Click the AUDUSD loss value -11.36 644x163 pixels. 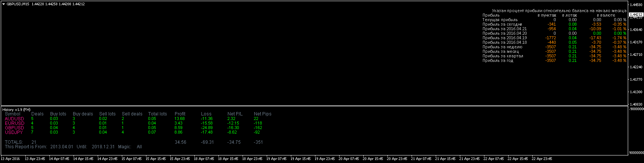tap(207, 119)
